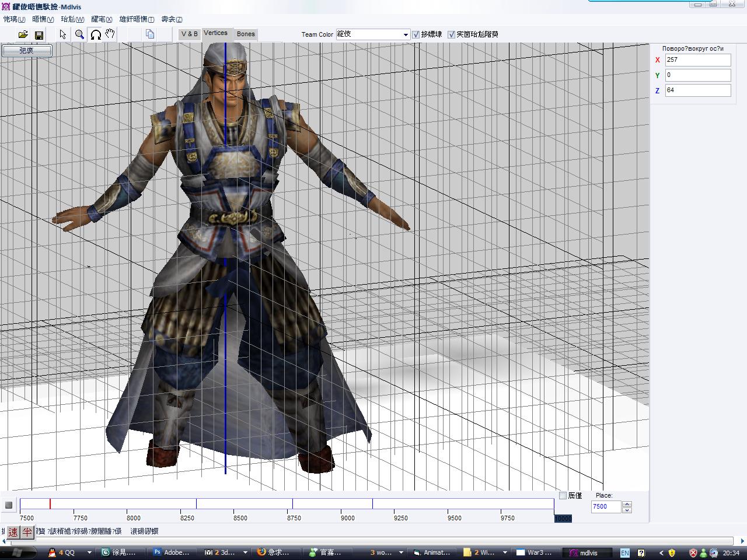Switch to the Animat... taskbar window

(x=432, y=552)
